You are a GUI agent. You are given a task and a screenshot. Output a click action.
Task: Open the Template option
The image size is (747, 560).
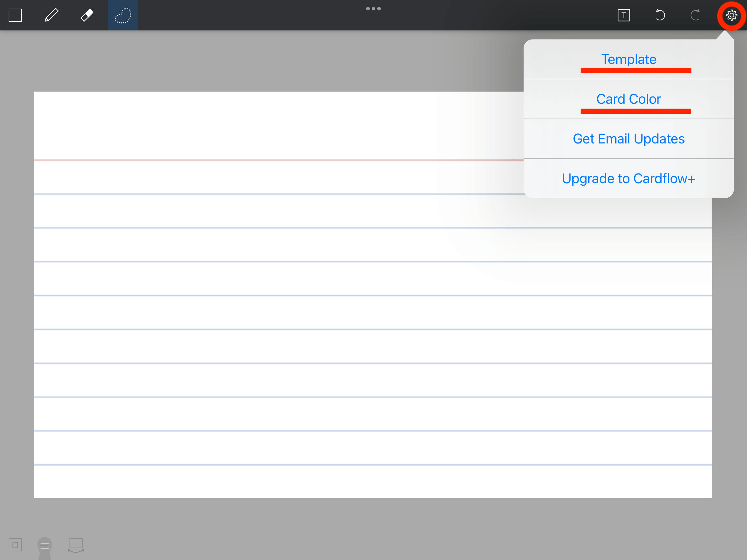[x=628, y=59]
